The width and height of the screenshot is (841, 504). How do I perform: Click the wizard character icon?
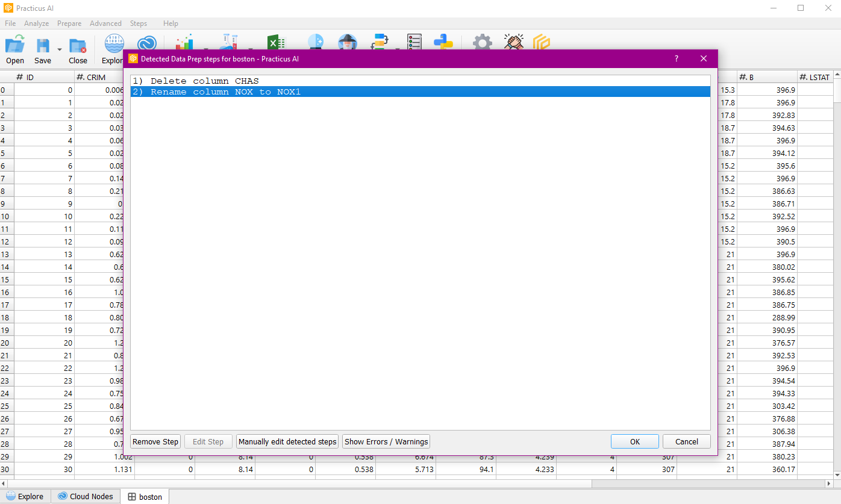tap(347, 43)
